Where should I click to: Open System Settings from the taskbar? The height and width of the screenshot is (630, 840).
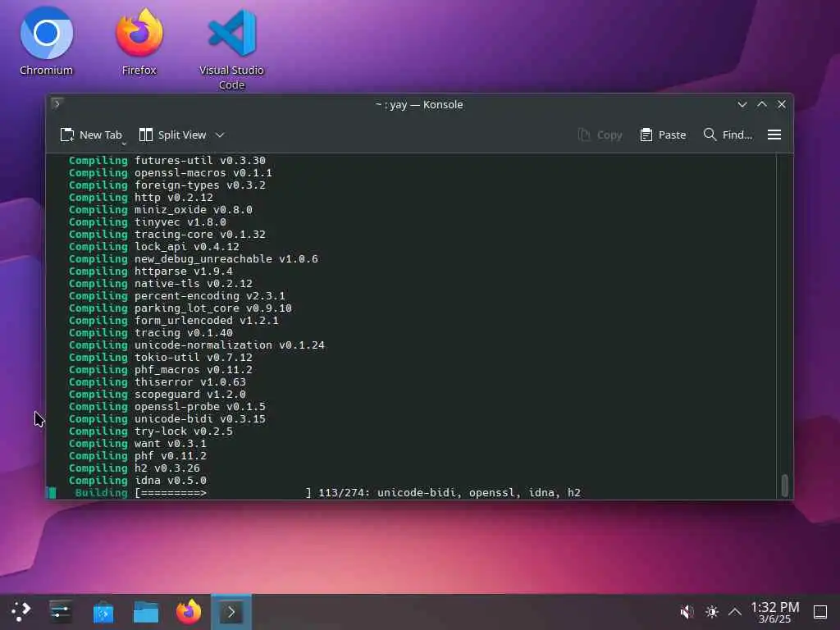pos(61,612)
